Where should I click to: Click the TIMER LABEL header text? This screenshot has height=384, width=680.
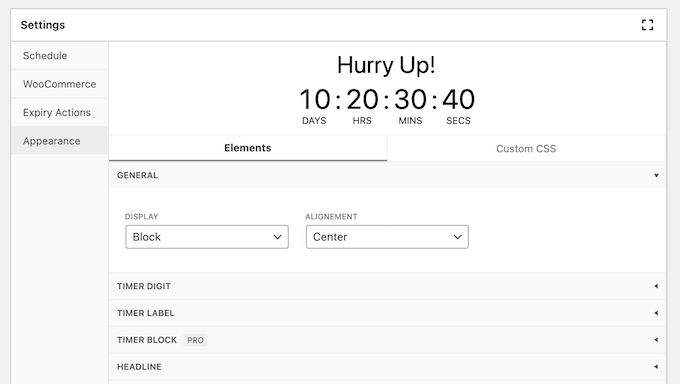[146, 313]
